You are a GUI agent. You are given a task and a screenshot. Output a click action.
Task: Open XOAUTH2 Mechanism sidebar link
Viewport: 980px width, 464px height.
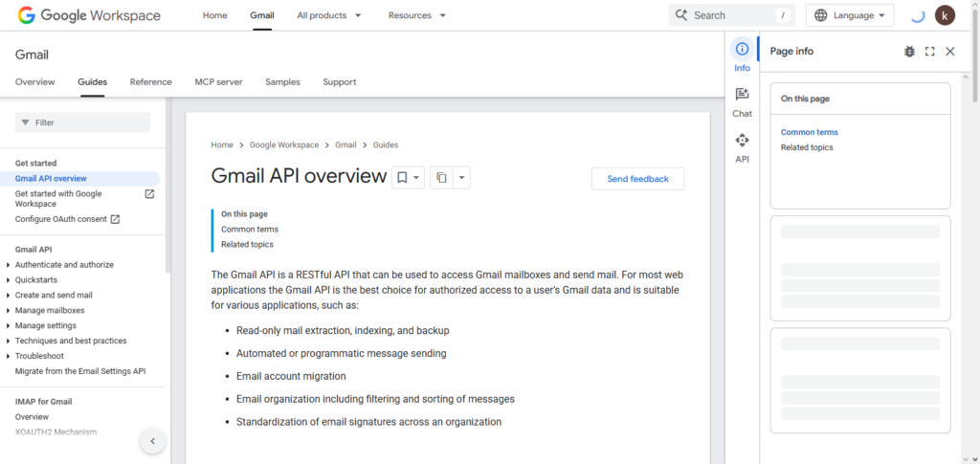56,431
